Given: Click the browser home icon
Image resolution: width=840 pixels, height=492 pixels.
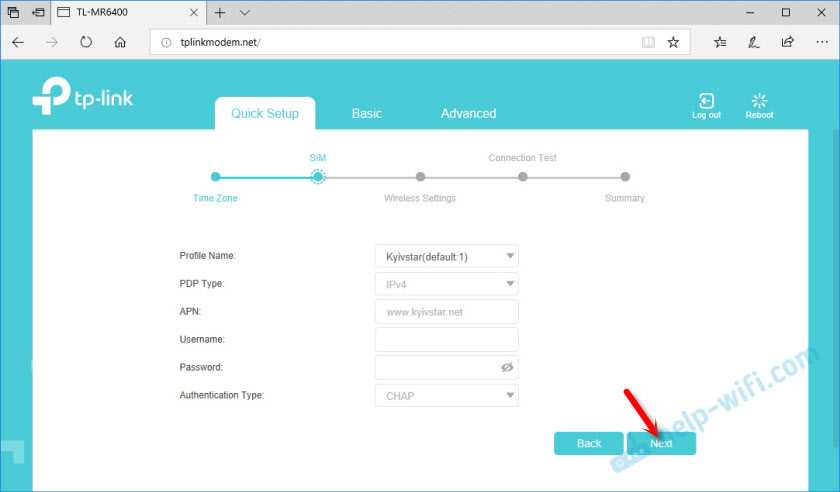Looking at the screenshot, I should (120, 42).
